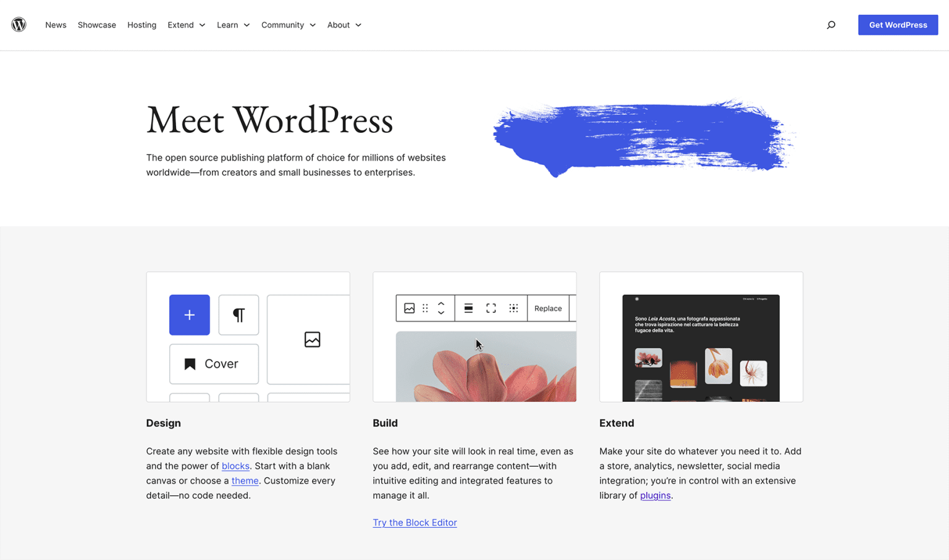The image size is (949, 560).
Task: Expand the Community navigation dropdown
Action: [x=288, y=25]
